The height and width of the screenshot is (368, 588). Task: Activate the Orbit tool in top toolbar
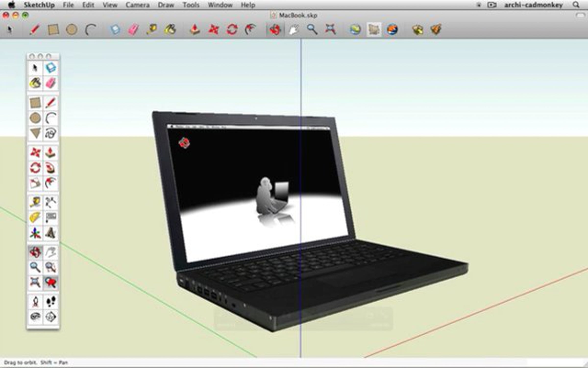click(275, 30)
